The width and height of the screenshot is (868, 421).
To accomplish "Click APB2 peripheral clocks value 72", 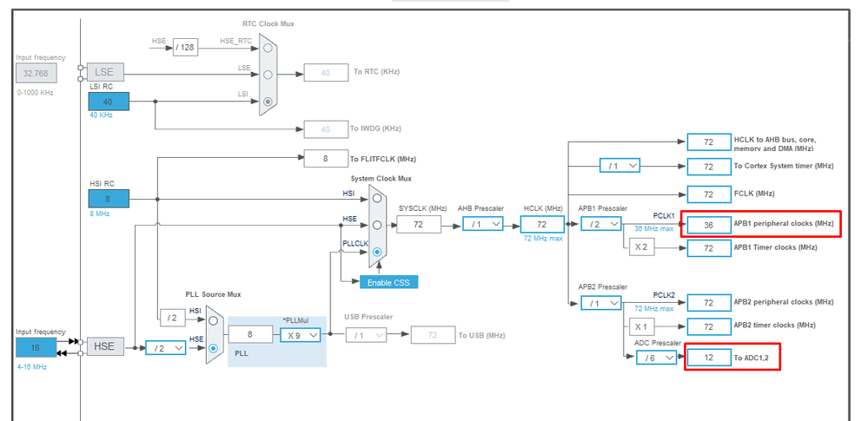I will point(709,303).
